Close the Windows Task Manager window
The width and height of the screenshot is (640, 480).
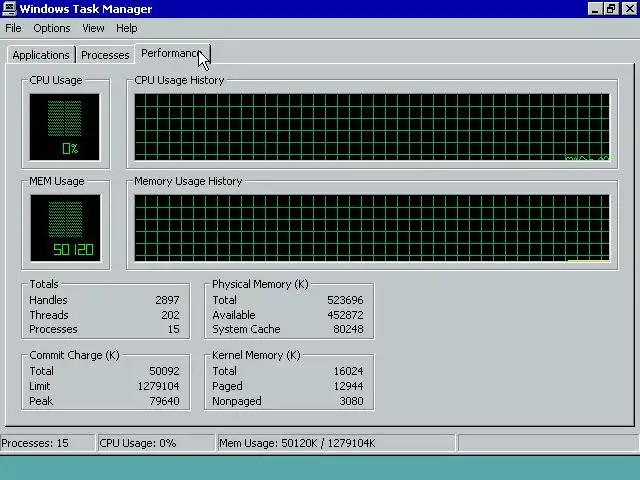pos(629,9)
